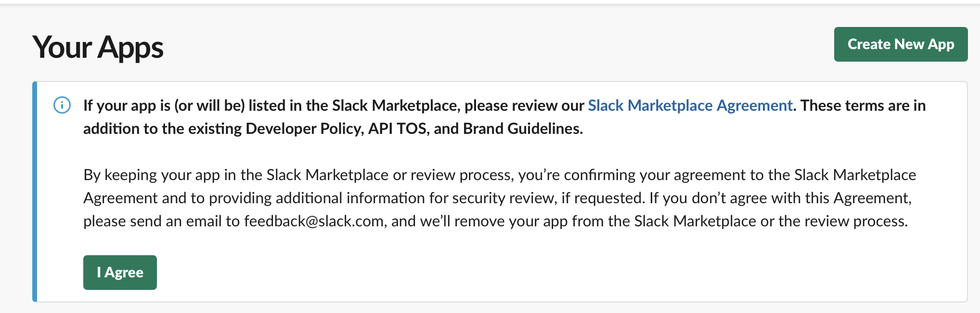
Task: Click the text 'If your app is'
Action: point(127,105)
